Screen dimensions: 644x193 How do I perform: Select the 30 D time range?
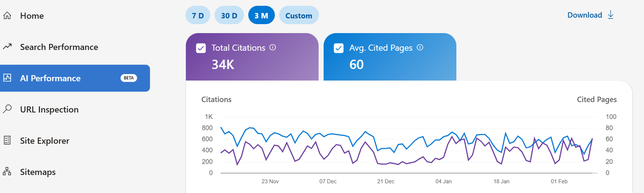229,15
